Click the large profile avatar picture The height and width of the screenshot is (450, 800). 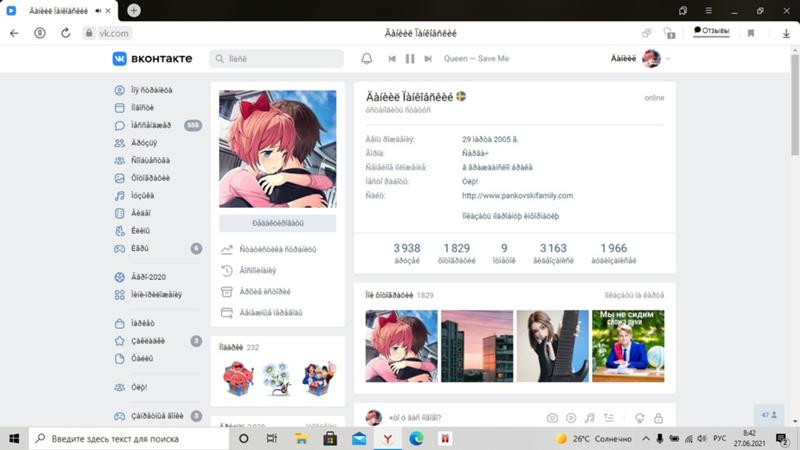point(278,149)
